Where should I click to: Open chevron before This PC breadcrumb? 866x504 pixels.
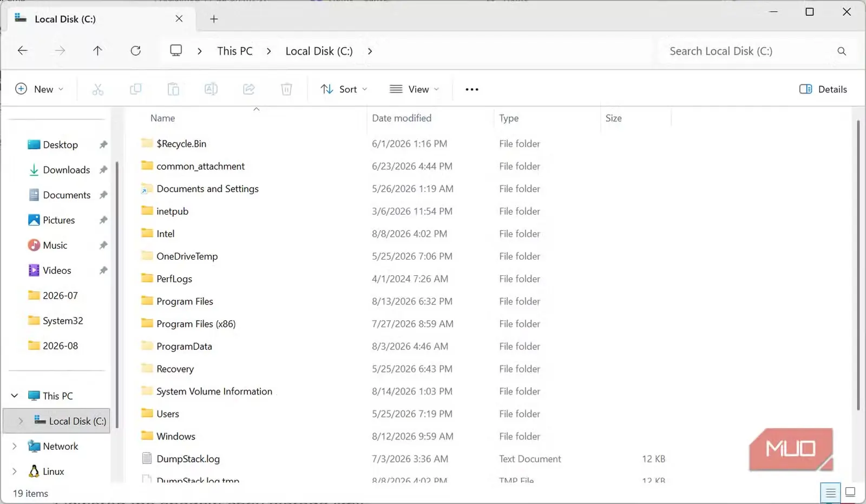[200, 51]
